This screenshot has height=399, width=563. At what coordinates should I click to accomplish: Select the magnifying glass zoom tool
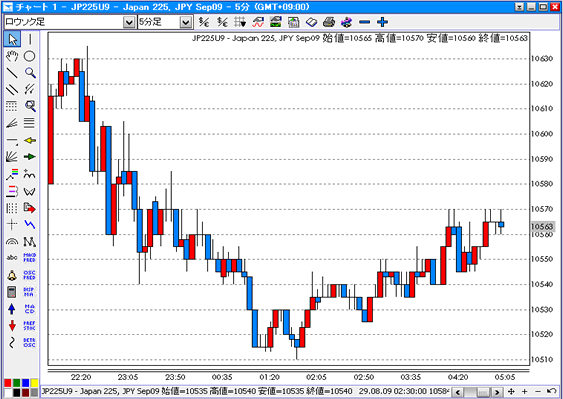[x=30, y=73]
